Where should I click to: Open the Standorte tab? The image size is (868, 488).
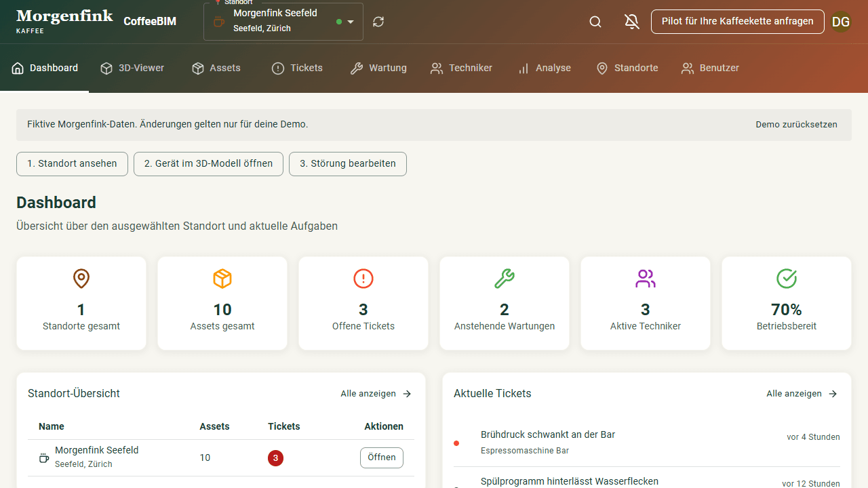(x=627, y=68)
